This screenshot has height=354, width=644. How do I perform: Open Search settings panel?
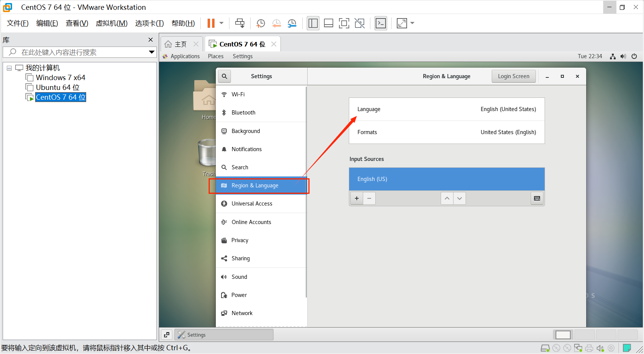click(261, 167)
